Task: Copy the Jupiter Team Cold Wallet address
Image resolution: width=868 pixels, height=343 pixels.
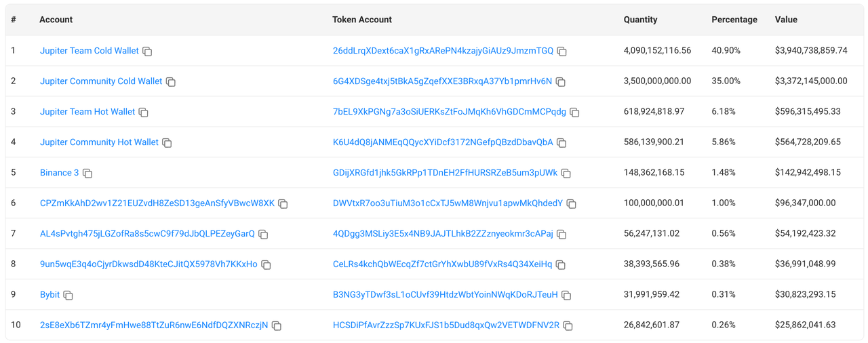Action: tap(147, 52)
